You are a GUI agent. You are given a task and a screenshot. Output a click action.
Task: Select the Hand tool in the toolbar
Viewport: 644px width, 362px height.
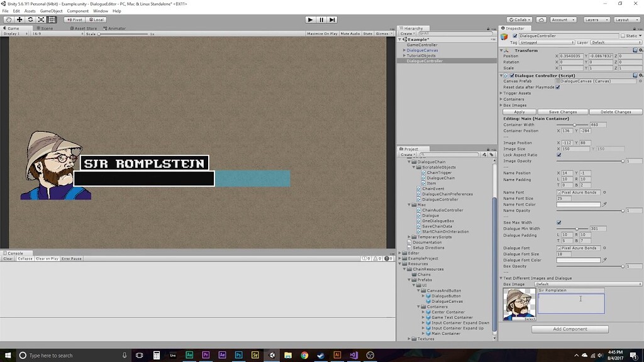point(8,19)
